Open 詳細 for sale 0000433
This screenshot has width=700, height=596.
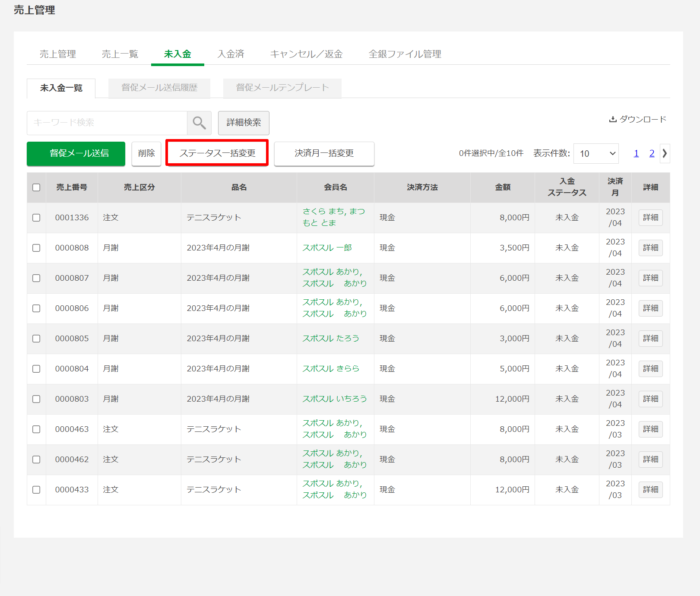(651, 490)
